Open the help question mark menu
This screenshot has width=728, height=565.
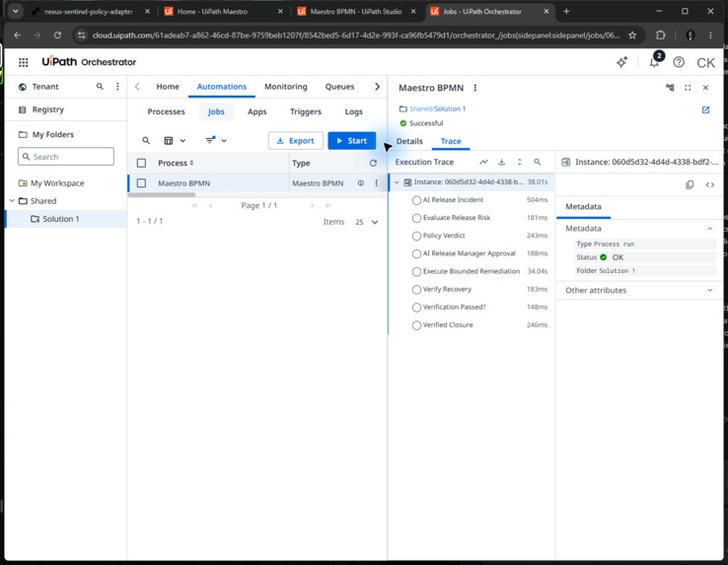point(679,62)
